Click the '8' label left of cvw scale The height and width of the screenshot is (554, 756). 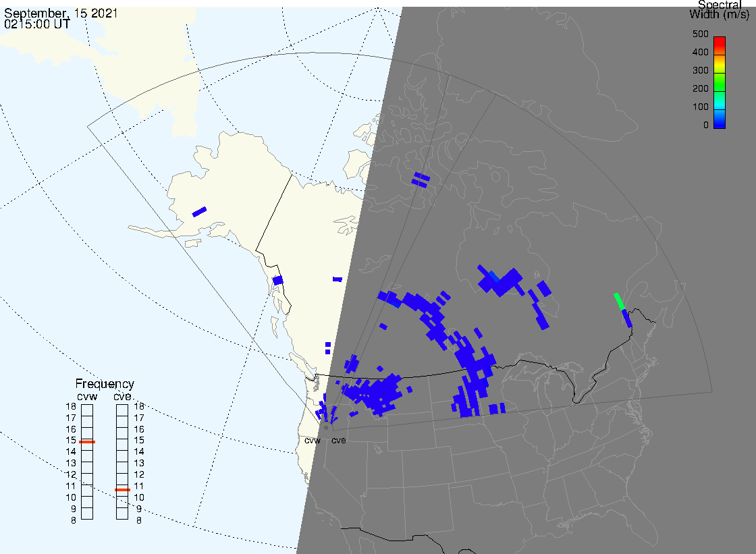click(x=74, y=521)
